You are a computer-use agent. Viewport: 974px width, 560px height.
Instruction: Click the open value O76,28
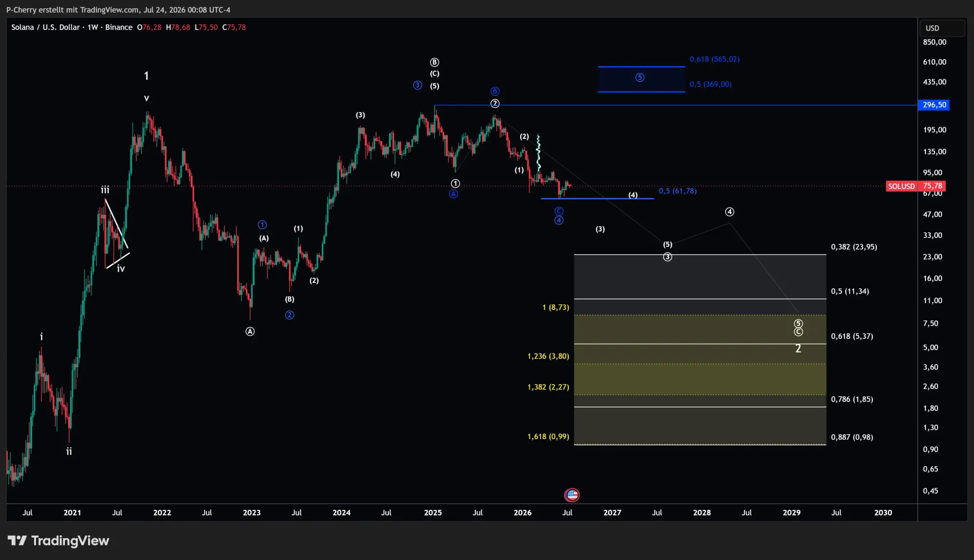click(x=149, y=27)
